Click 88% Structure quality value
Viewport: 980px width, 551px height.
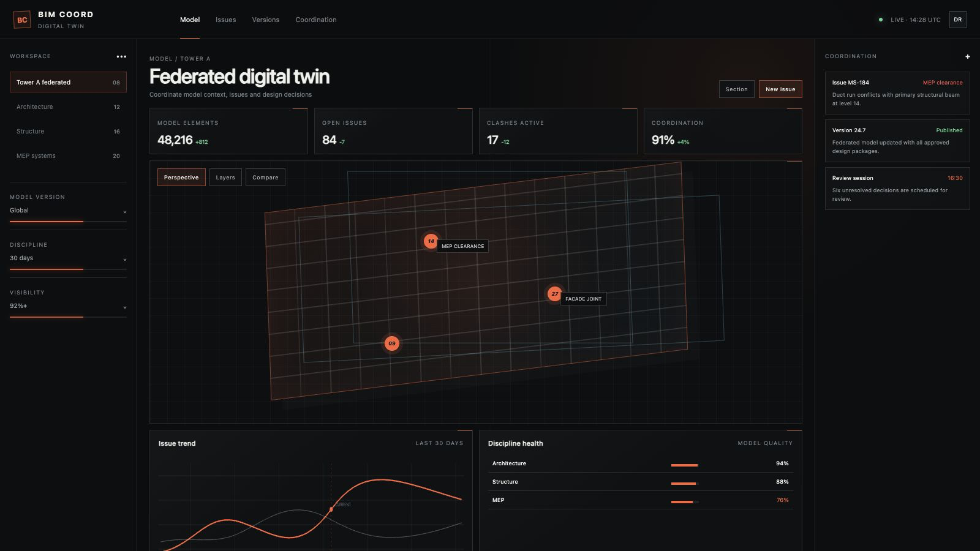(x=782, y=482)
